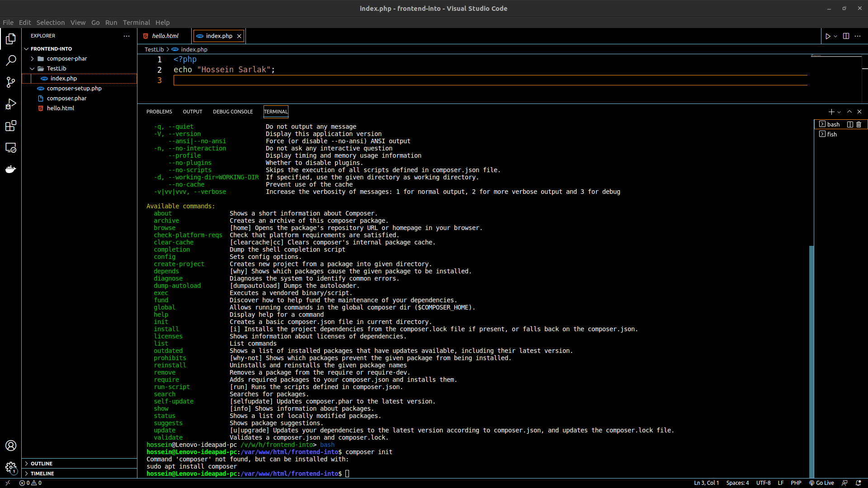Split the editor to the right
The height and width of the screenshot is (488, 868).
pos(846,36)
